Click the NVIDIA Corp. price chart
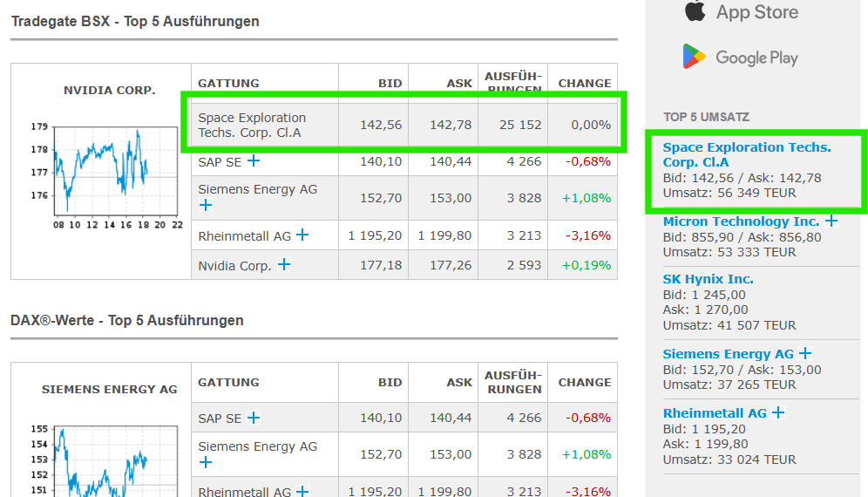Screen dimensions: 868x497 pyautogui.click(x=115, y=171)
